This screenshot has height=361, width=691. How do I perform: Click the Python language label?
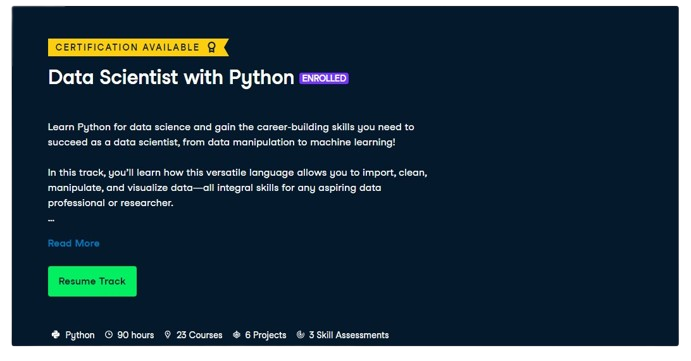(x=80, y=335)
